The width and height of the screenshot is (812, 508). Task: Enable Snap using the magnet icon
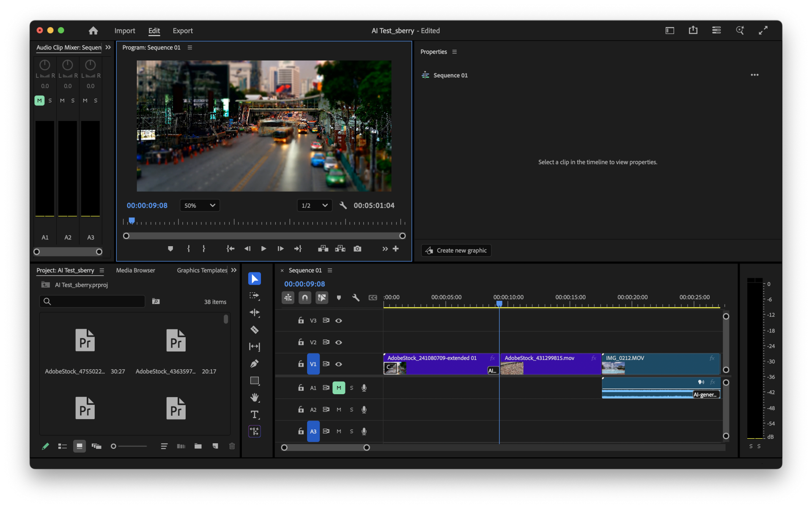(x=304, y=297)
